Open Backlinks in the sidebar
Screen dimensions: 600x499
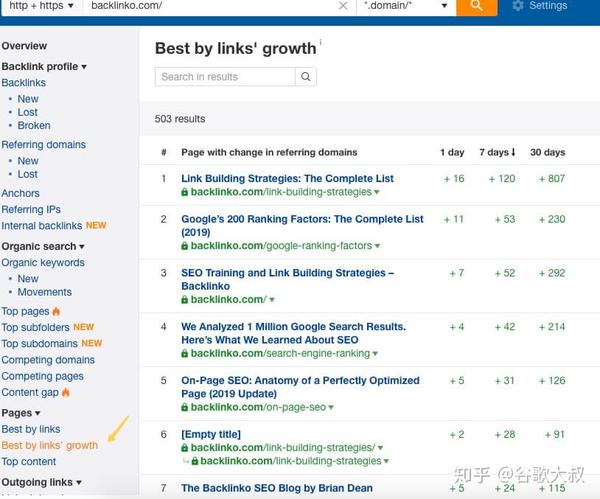click(24, 83)
